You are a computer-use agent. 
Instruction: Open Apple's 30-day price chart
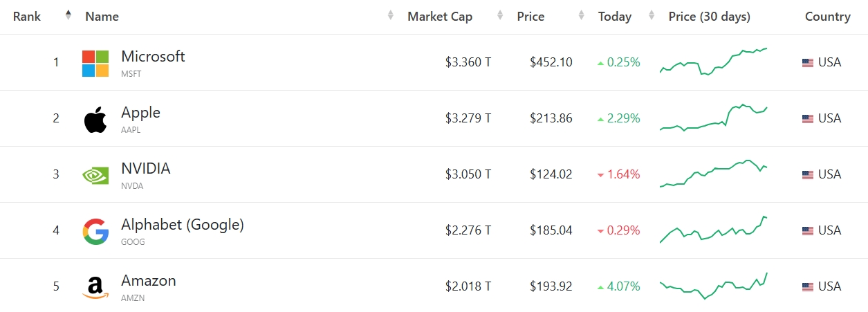[x=714, y=118]
